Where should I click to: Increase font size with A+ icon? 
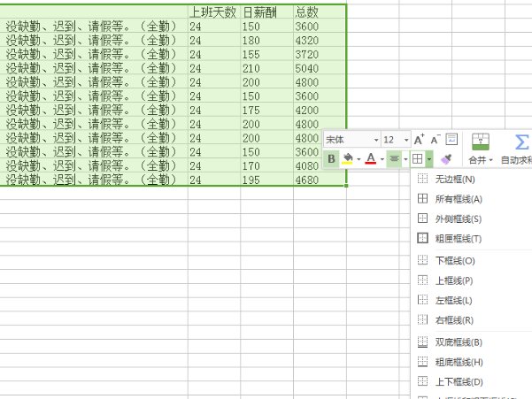tap(420, 139)
